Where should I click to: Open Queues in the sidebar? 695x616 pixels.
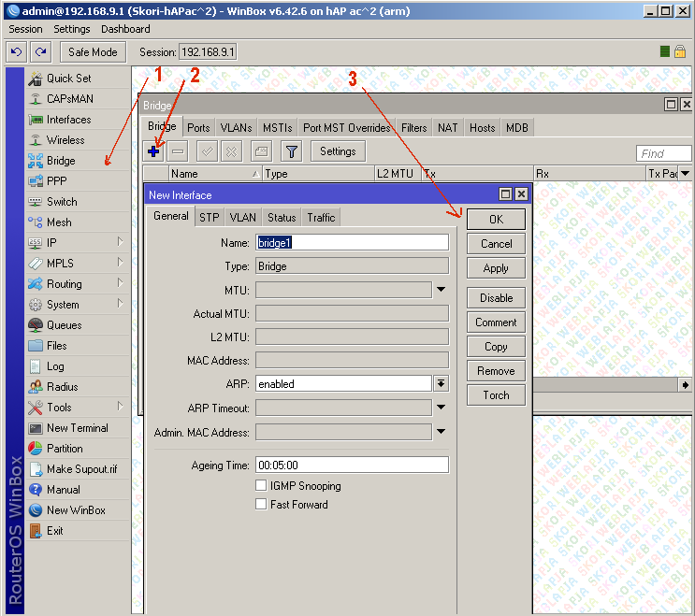[64, 325]
